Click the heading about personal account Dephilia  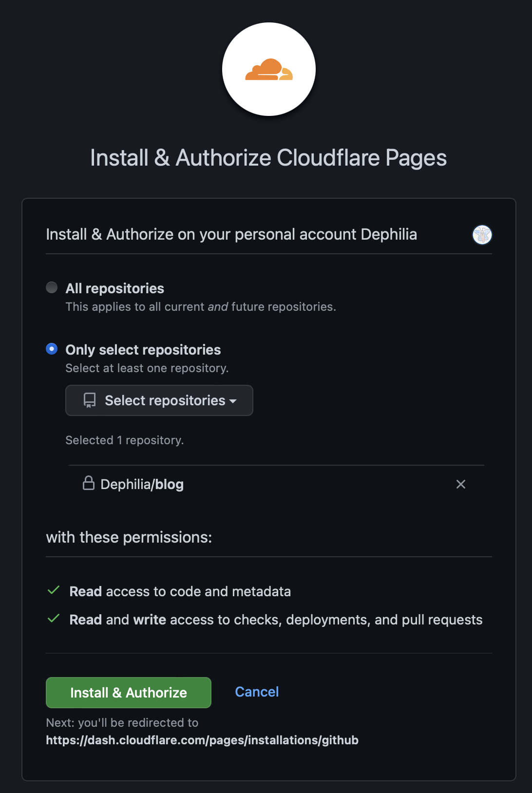click(x=231, y=234)
